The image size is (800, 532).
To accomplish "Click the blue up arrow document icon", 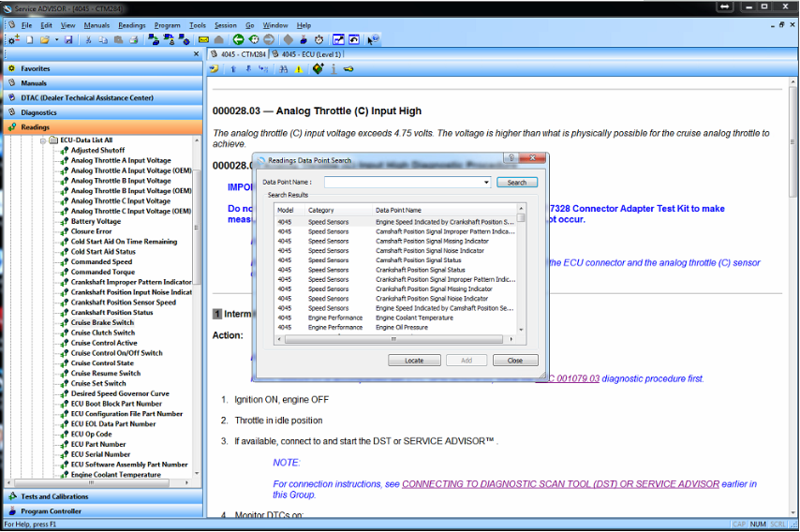I will coord(233,69).
